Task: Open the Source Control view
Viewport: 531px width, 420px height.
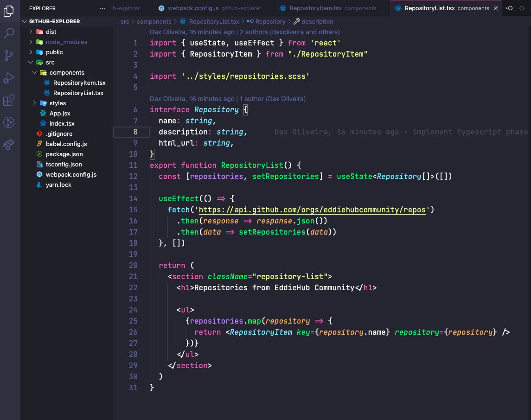Action: (8, 56)
